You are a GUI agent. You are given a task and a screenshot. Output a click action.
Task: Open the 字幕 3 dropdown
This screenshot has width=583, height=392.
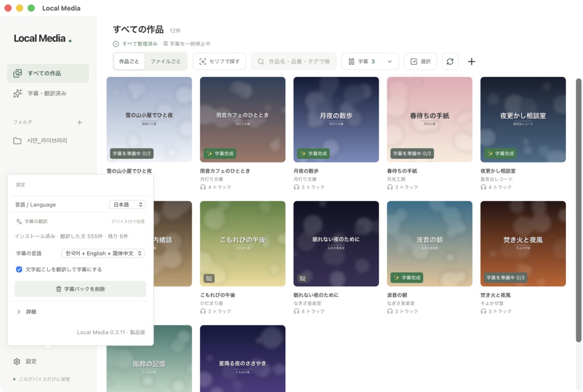click(x=370, y=61)
